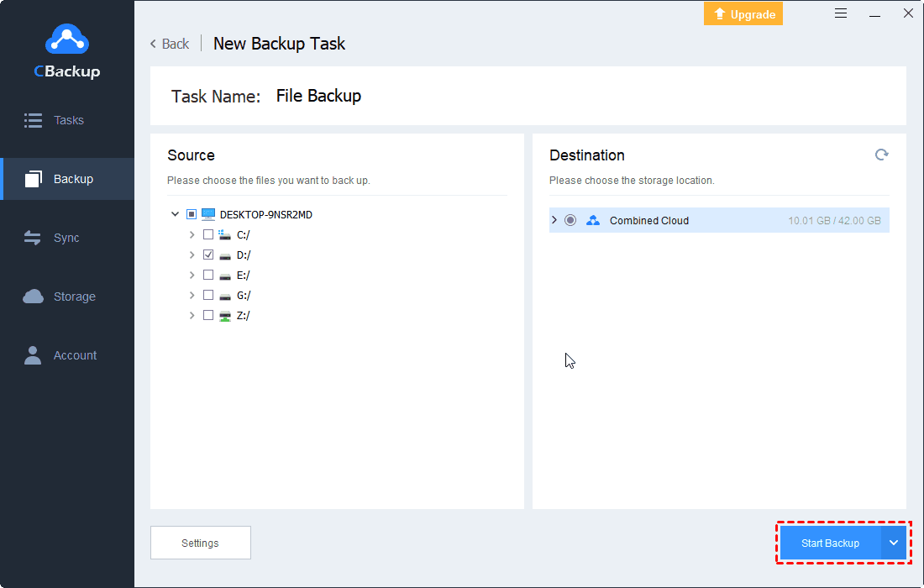The width and height of the screenshot is (924, 588).
Task: Expand the C:/ drive node
Action: (x=192, y=234)
